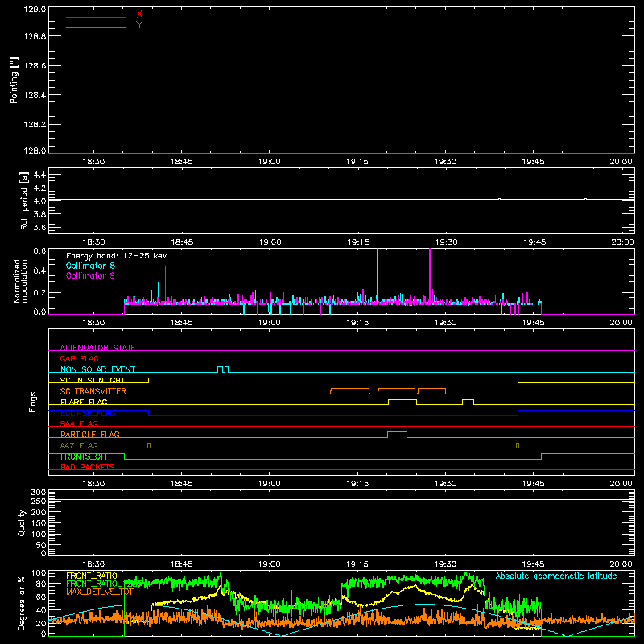Click the 19:00 label under Pointing plot
This screenshot has height=644, width=644.
click(270, 162)
